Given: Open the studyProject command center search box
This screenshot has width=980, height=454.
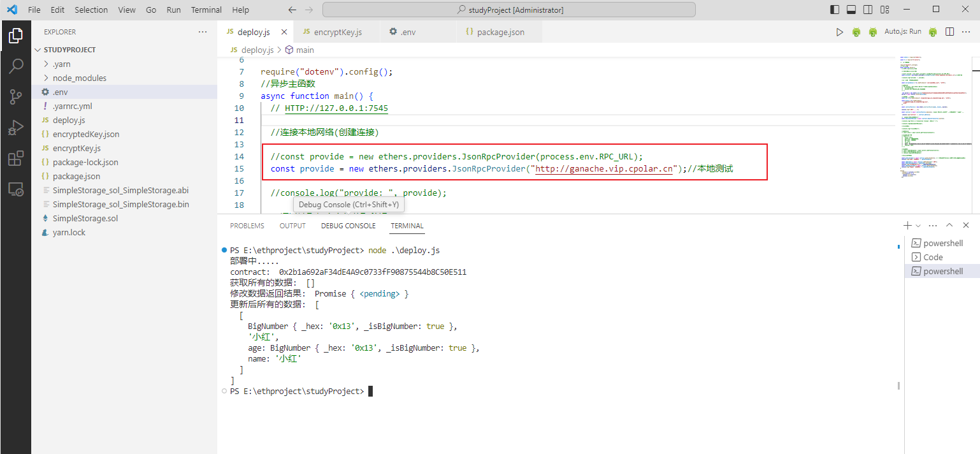Looking at the screenshot, I should [x=508, y=10].
